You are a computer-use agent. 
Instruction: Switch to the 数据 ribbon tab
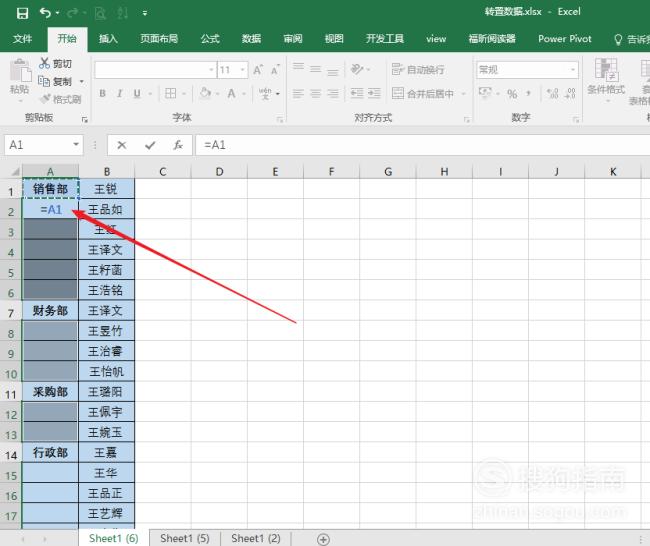251,39
